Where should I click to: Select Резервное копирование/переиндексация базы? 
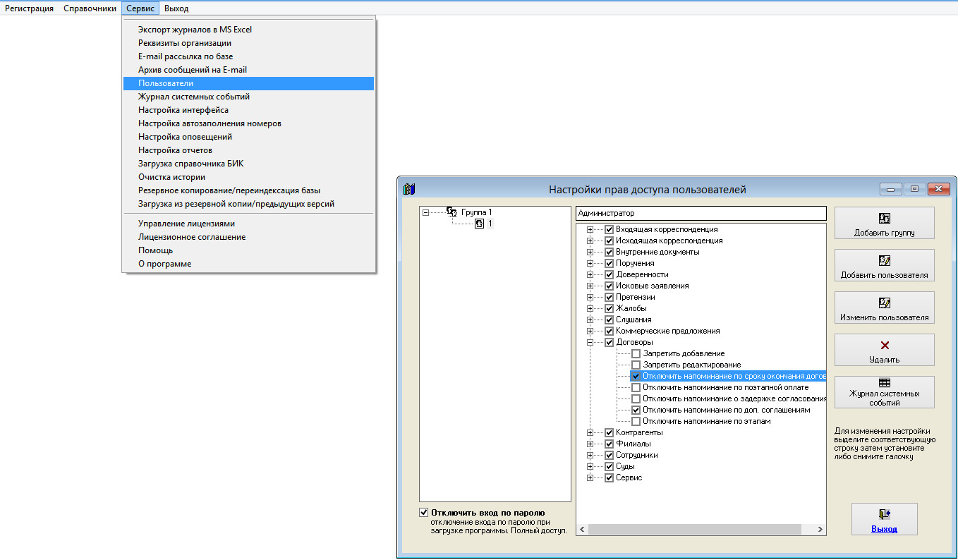[x=248, y=190]
